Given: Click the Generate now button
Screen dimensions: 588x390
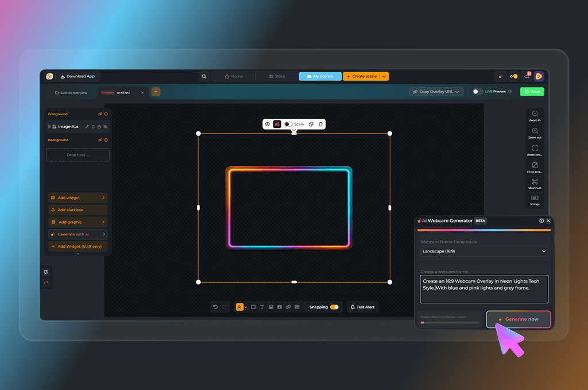Looking at the screenshot, I should point(519,319).
